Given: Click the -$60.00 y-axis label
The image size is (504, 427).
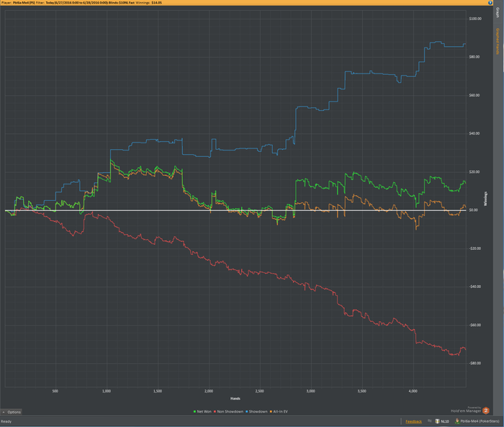Looking at the screenshot, I should [x=474, y=325].
